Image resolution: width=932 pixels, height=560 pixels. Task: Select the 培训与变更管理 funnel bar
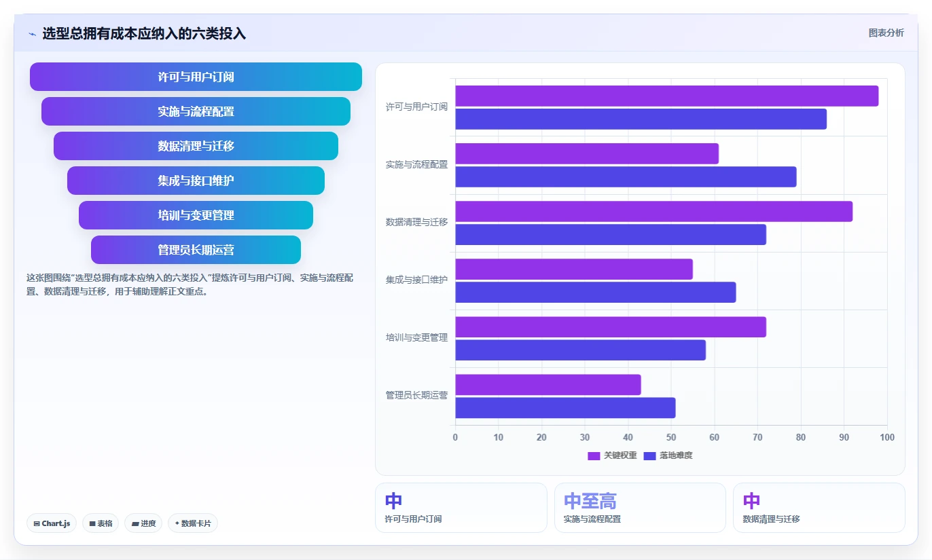point(196,215)
